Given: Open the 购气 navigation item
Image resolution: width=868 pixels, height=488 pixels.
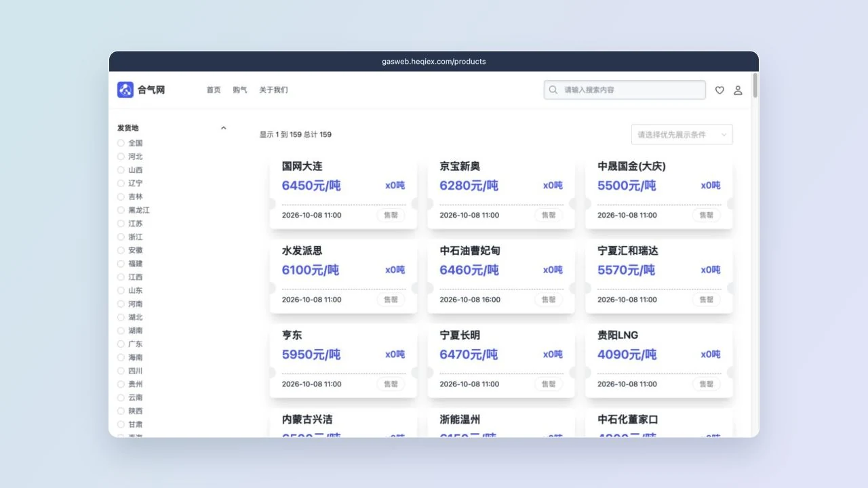Looking at the screenshot, I should (x=240, y=89).
